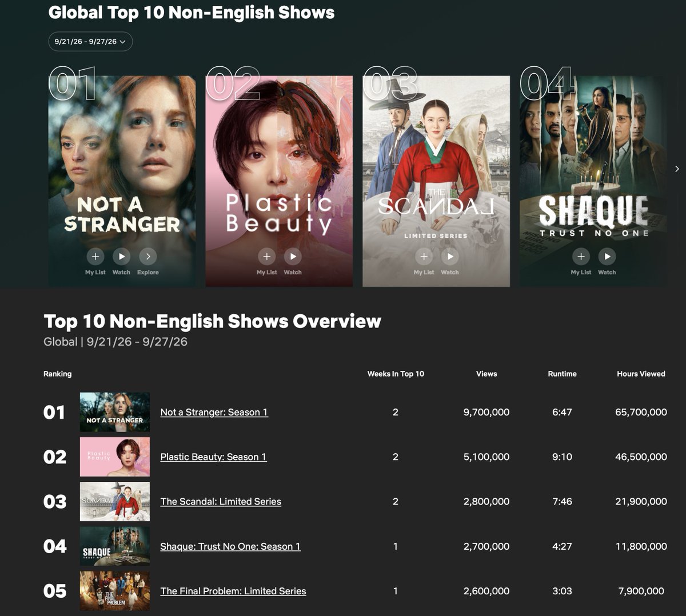This screenshot has width=686, height=616.
Task: Select the Plastic Beauty table thumbnail
Action: point(115,457)
